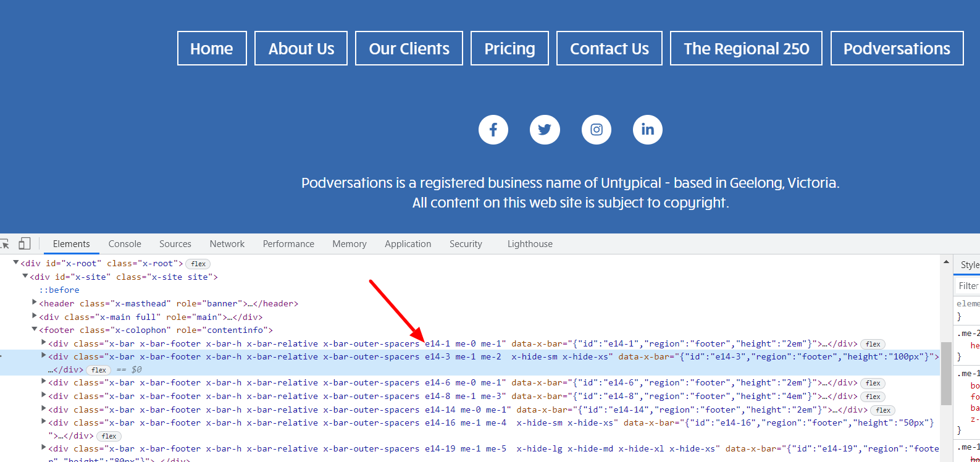The height and width of the screenshot is (462, 980).
Task: Open the Pricing page
Action: [x=509, y=48]
